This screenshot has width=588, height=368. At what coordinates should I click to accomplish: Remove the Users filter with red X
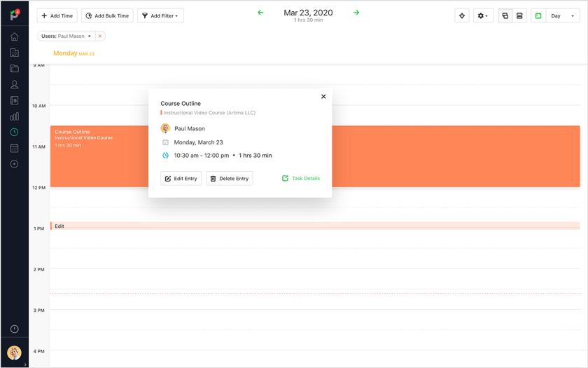tap(100, 36)
